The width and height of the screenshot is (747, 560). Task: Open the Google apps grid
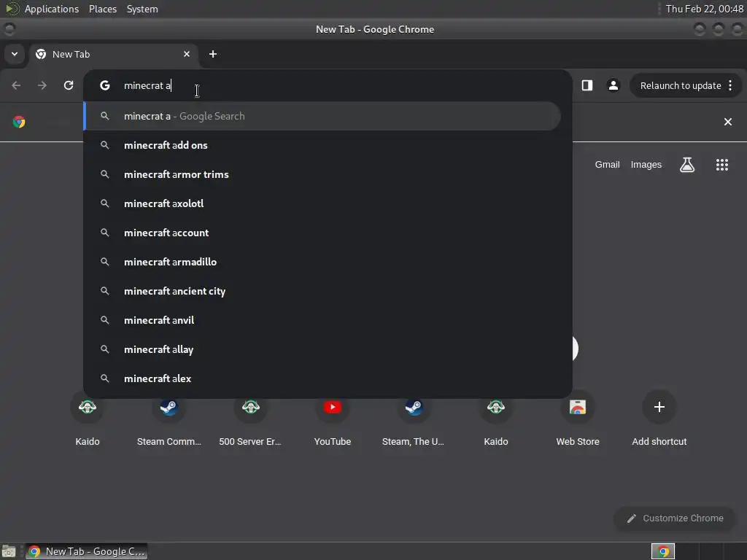point(722,165)
